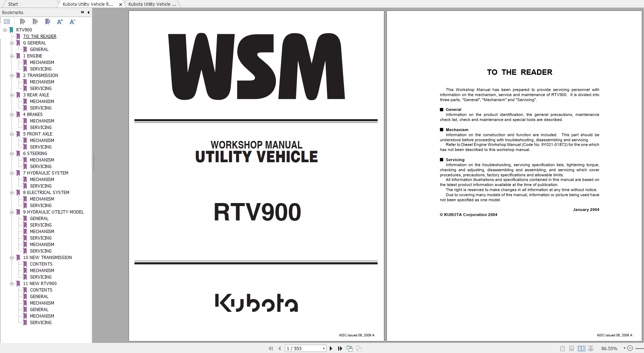
Task: Switch to continuous facing layout
Action: tap(591, 348)
